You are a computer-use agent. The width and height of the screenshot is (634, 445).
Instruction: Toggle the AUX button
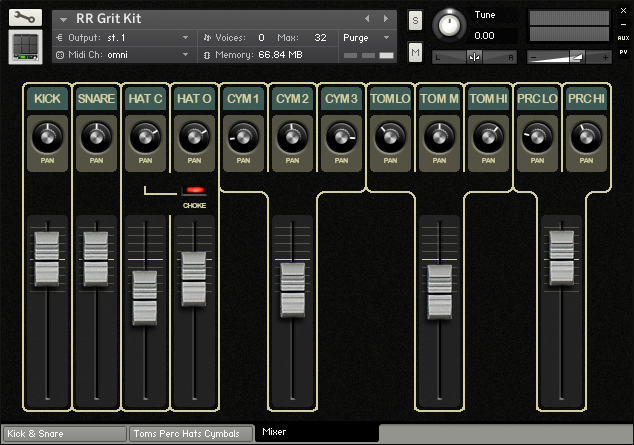pyautogui.click(x=623, y=38)
